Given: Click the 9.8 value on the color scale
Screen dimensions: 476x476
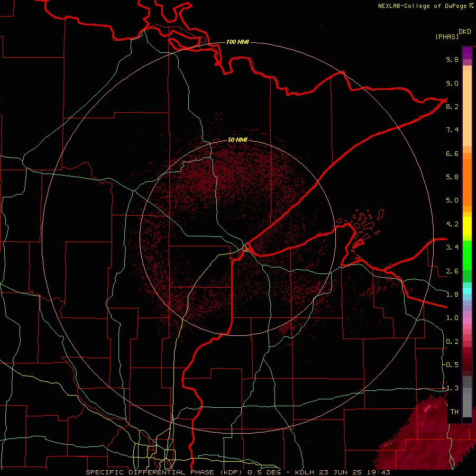Looking at the screenshot, I should click(x=452, y=59).
